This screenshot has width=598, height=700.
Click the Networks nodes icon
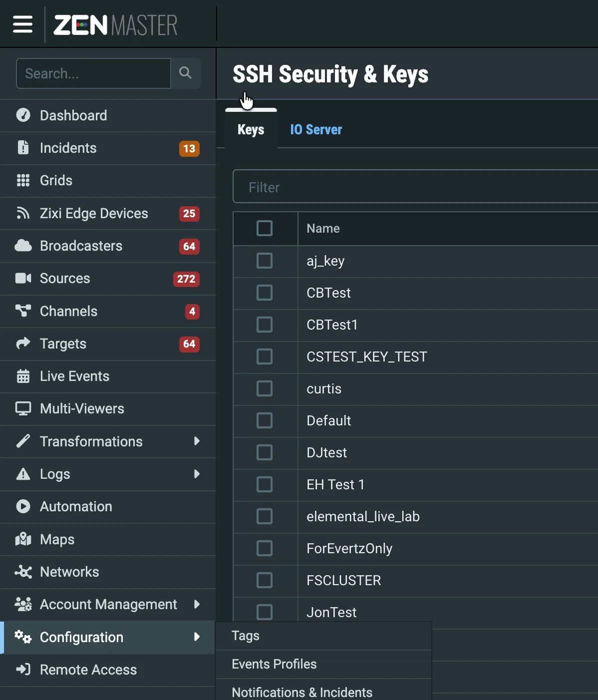click(x=23, y=572)
